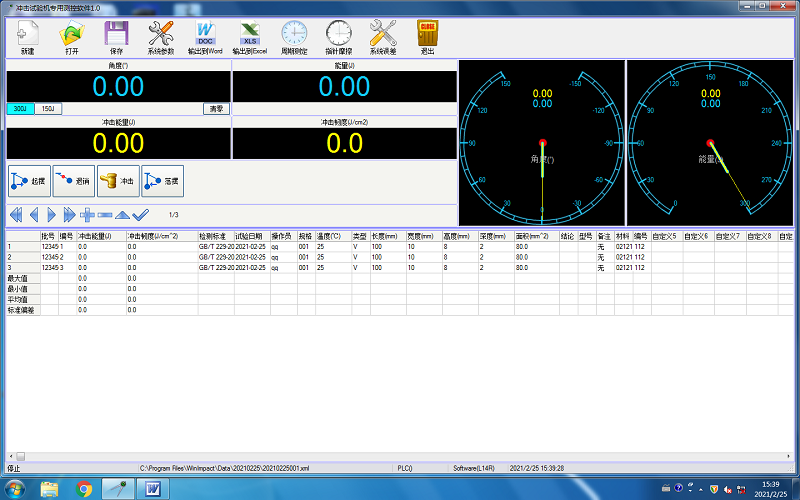Open 系统误差 system error tools icon
The width and height of the screenshot is (800, 500).
[x=383, y=37]
